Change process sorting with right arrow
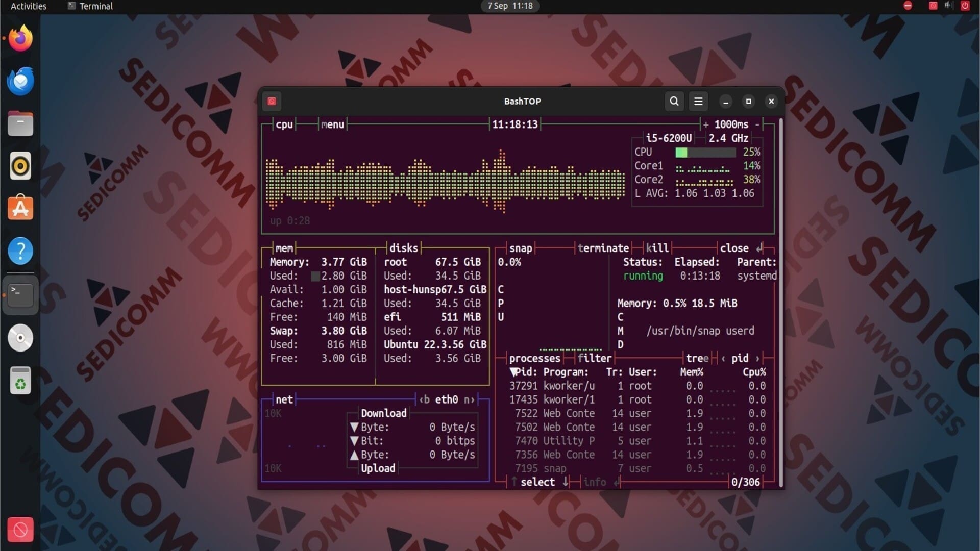Image resolution: width=980 pixels, height=551 pixels. tap(757, 358)
